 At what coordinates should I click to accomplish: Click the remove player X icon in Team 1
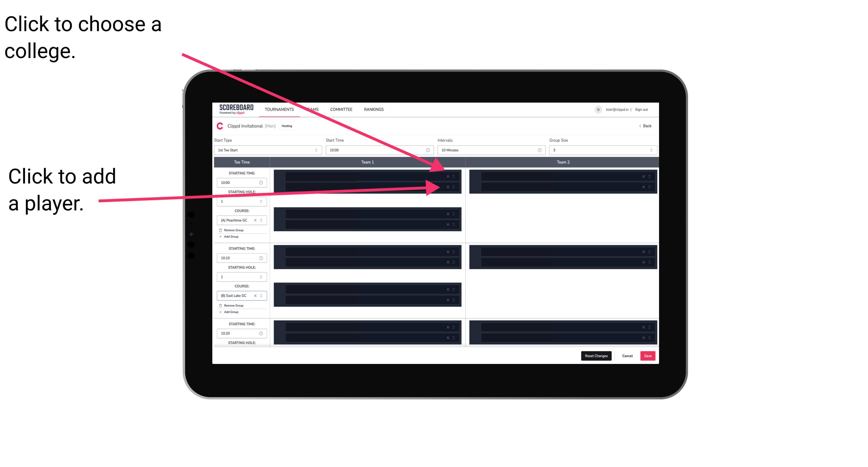tap(448, 186)
